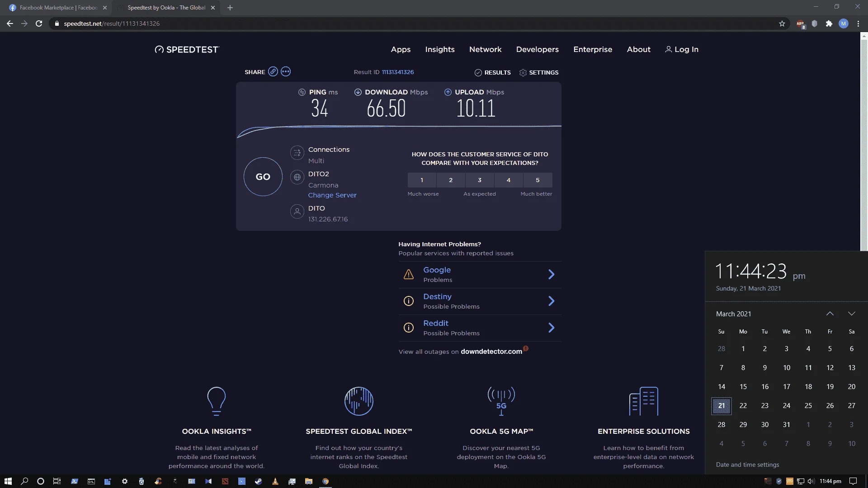Open Speedtest SETTINGS

(x=539, y=72)
